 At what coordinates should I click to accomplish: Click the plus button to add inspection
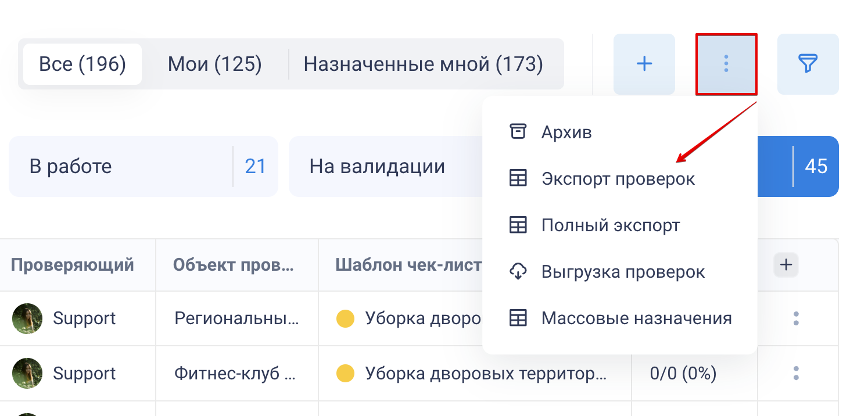coord(644,64)
